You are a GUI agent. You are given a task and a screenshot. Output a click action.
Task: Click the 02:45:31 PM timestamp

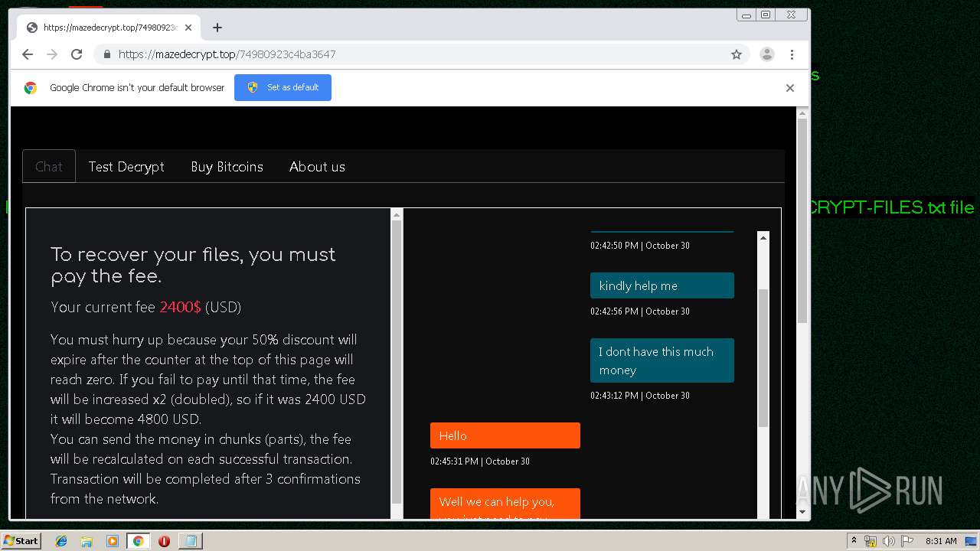click(480, 461)
